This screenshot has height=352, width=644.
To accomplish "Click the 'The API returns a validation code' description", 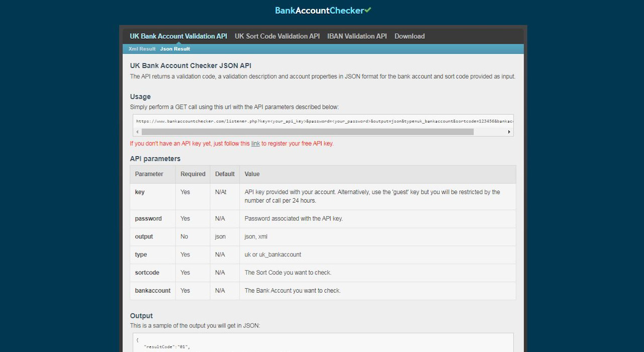I will 323,76.
